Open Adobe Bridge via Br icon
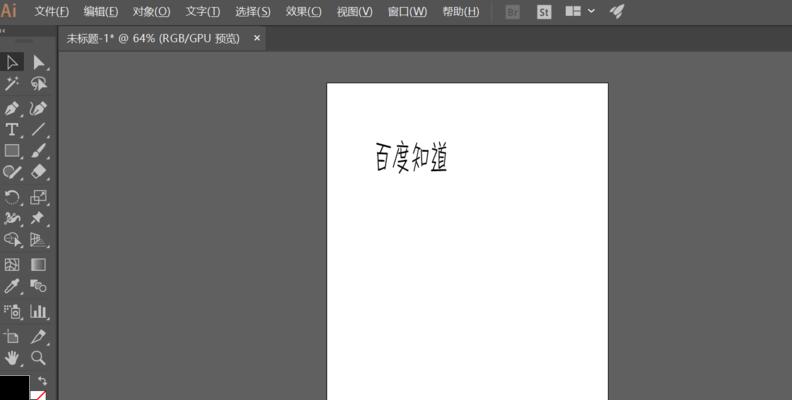792x400 pixels. click(x=513, y=12)
